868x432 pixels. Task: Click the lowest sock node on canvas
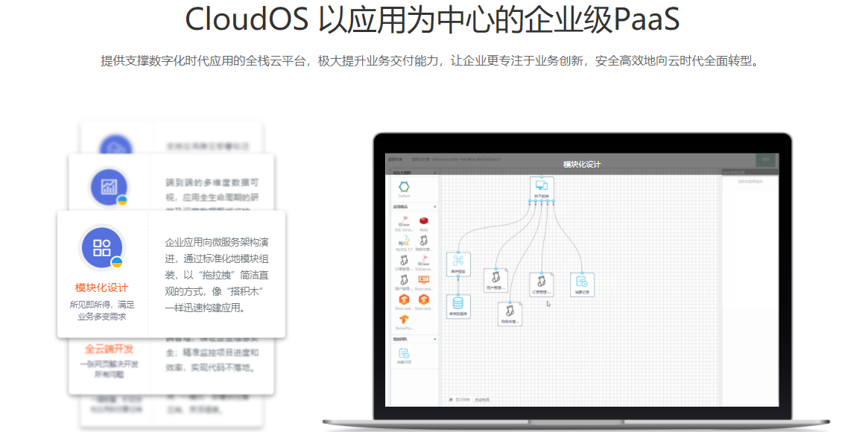click(510, 313)
